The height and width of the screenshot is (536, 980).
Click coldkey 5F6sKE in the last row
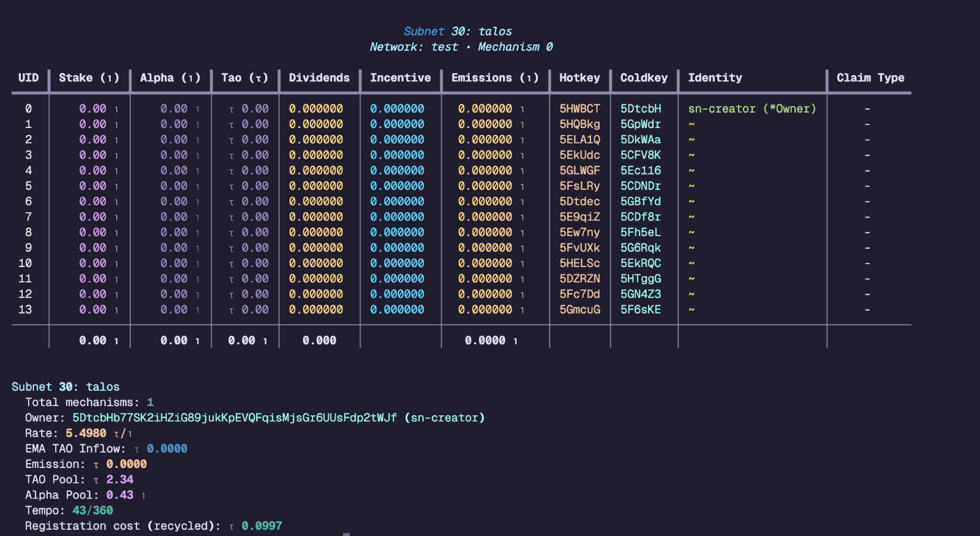tap(641, 310)
